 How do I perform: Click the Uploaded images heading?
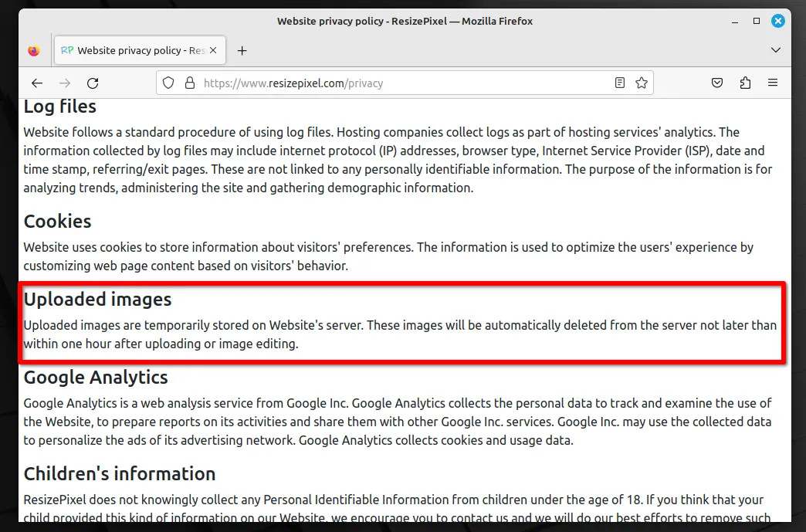point(98,300)
